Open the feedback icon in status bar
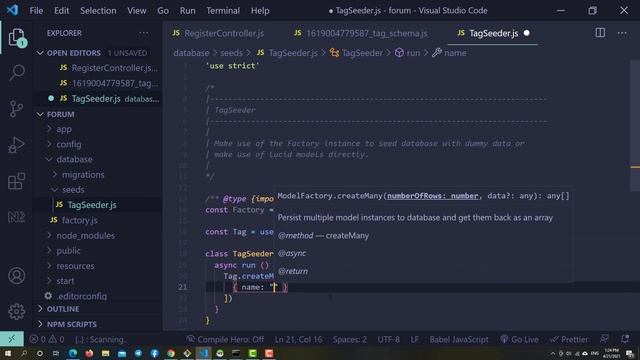This screenshot has height=360, width=640. tap(604, 339)
